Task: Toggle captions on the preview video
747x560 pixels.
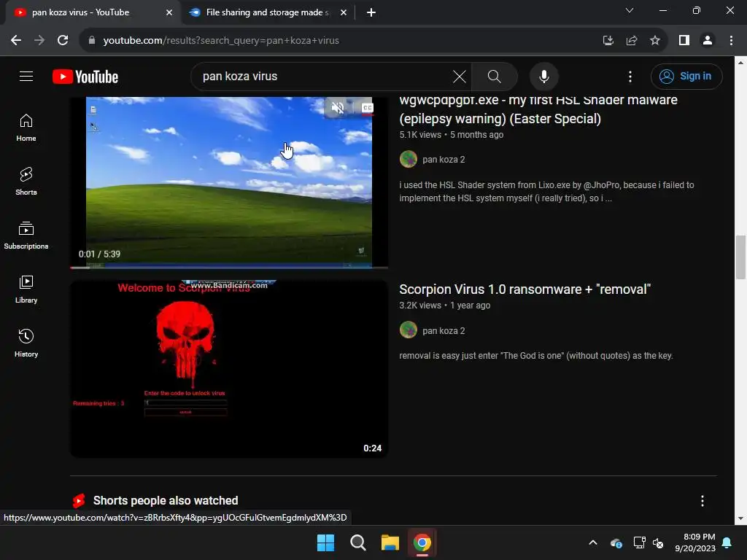Action: (367, 108)
